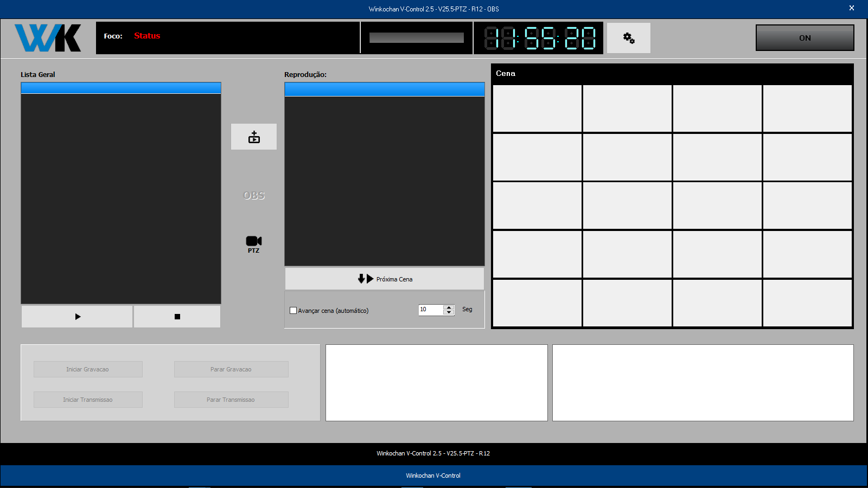
Task: Select the first cell in the Cena grid
Action: (x=537, y=108)
